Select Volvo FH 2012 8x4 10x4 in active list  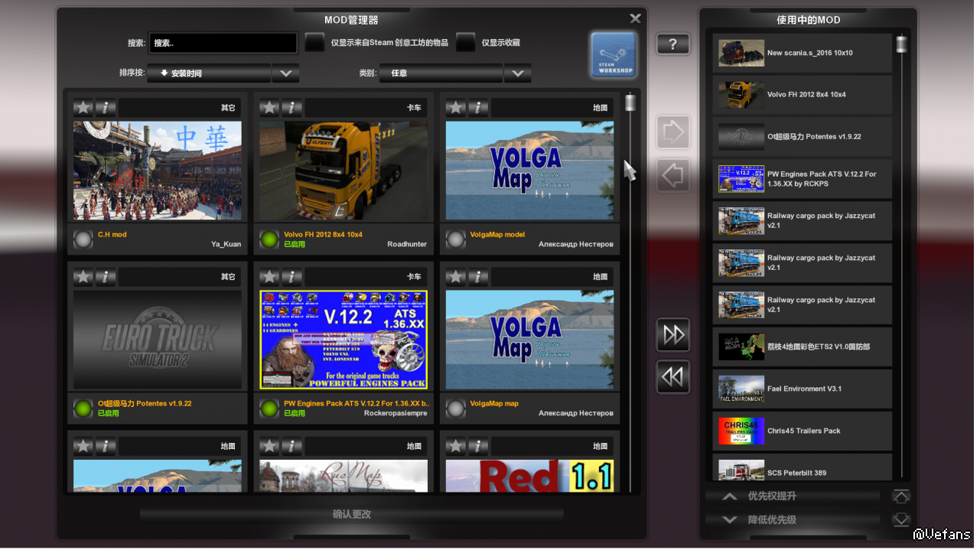pyautogui.click(x=803, y=95)
